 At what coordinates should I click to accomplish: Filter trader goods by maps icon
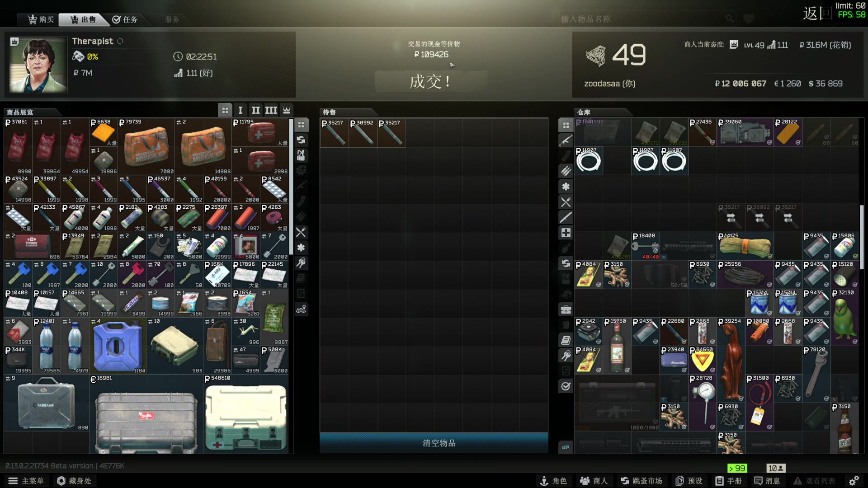tap(301, 309)
